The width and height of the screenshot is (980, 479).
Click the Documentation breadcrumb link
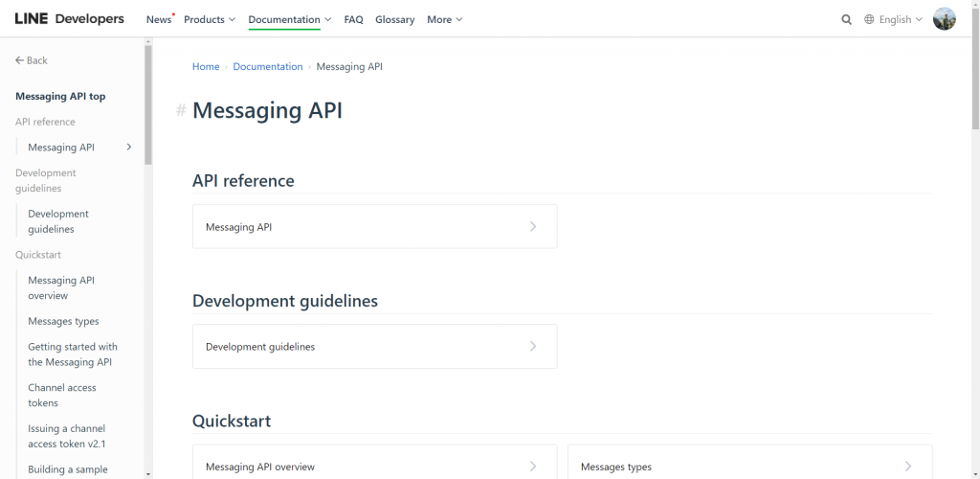[x=268, y=67]
